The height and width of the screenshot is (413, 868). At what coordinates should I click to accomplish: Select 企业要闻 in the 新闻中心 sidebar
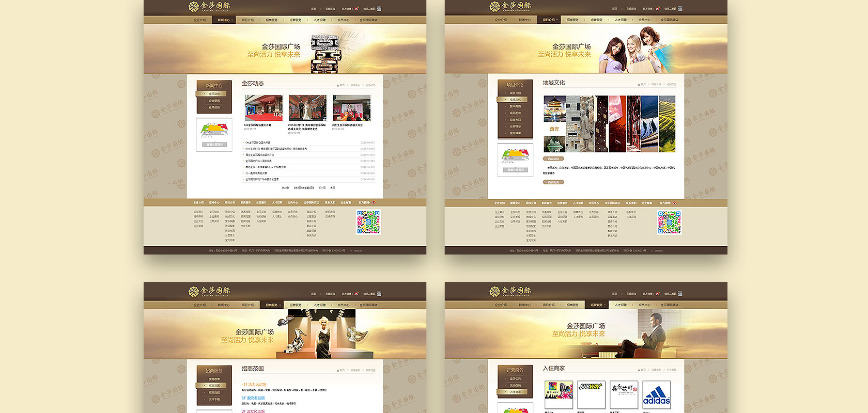tap(214, 101)
